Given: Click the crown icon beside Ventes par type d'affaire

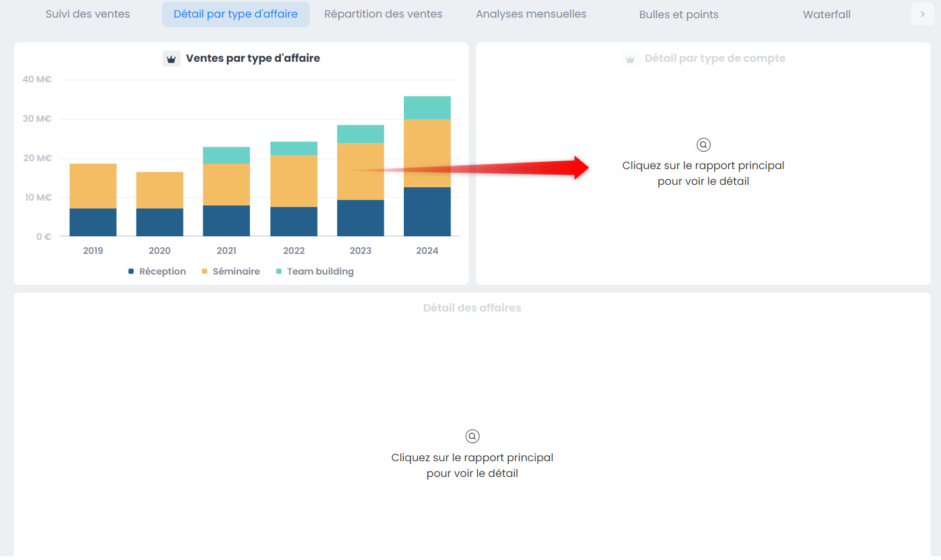Looking at the screenshot, I should [x=172, y=59].
